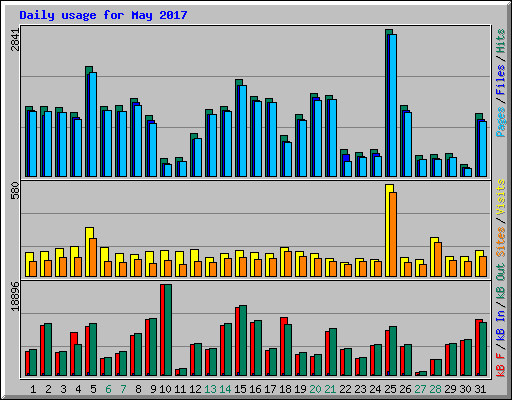Viewport: 512px width, 400px height.
Task: Select day label 12 on the axis
Action: click(195, 389)
